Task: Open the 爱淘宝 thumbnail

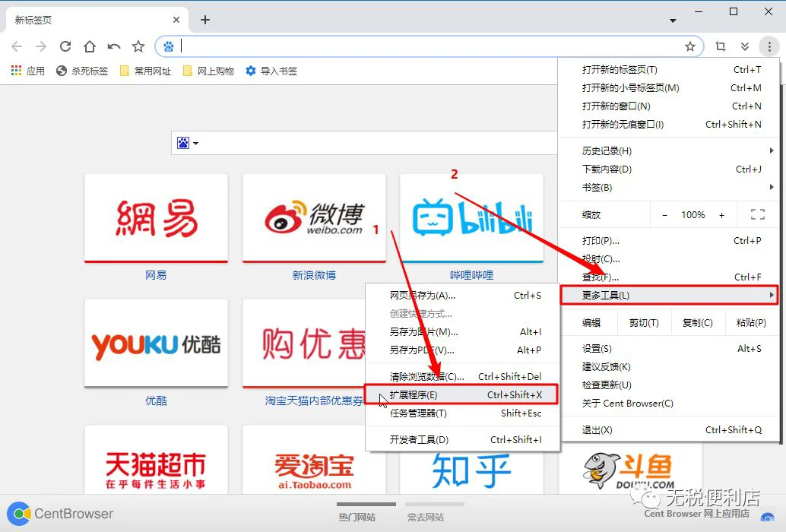Action: 314,460
